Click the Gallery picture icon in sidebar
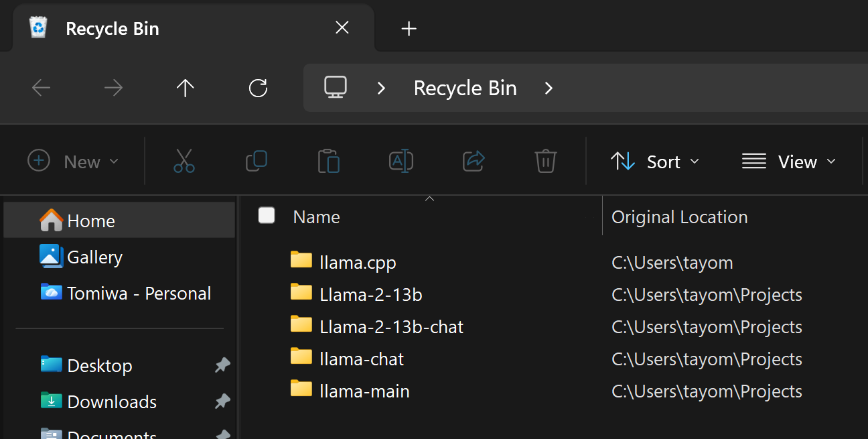Image resolution: width=868 pixels, height=439 pixels. [52, 256]
